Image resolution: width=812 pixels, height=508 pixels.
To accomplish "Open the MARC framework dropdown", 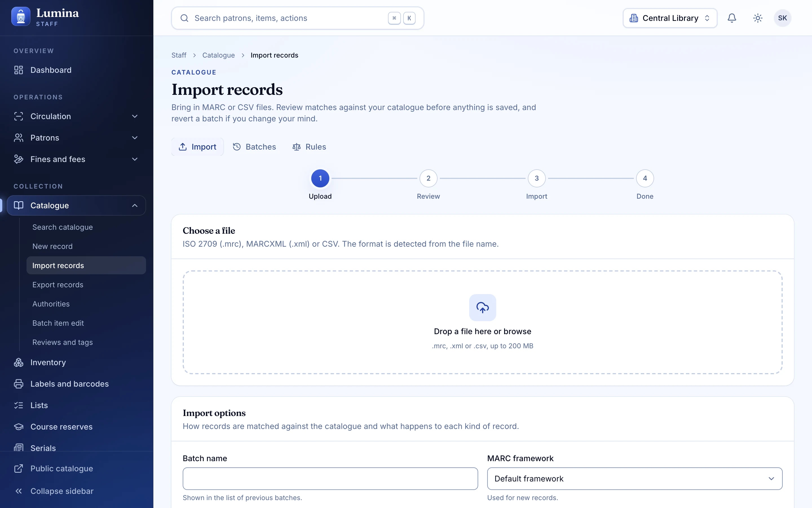I will (634, 478).
